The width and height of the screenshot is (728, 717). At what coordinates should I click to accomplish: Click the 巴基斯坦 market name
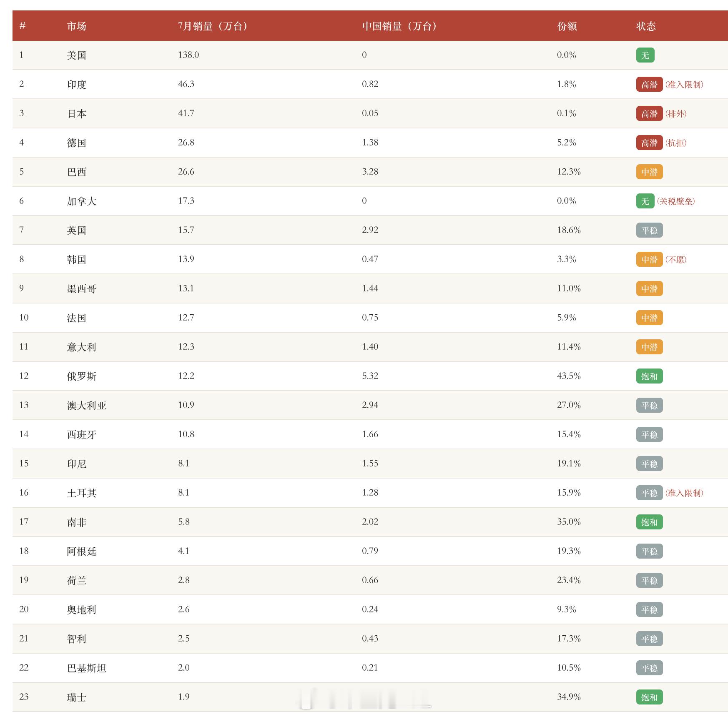point(87,668)
